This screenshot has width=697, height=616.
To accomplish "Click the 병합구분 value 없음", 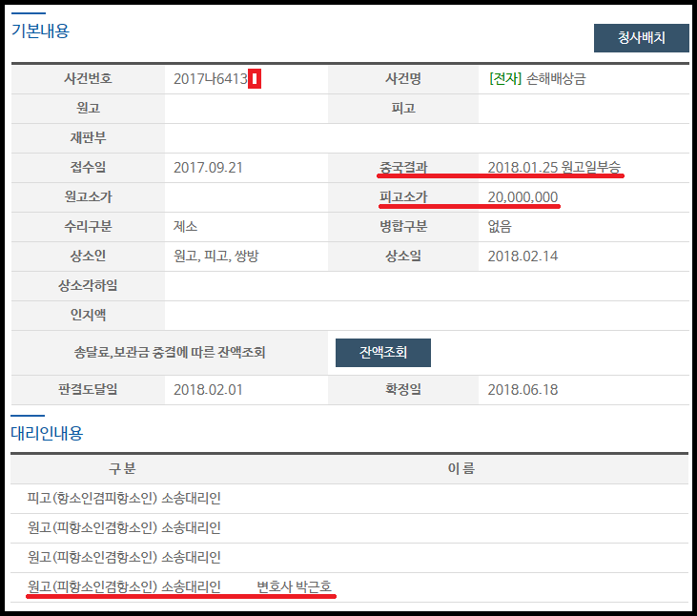I will click(x=500, y=227).
